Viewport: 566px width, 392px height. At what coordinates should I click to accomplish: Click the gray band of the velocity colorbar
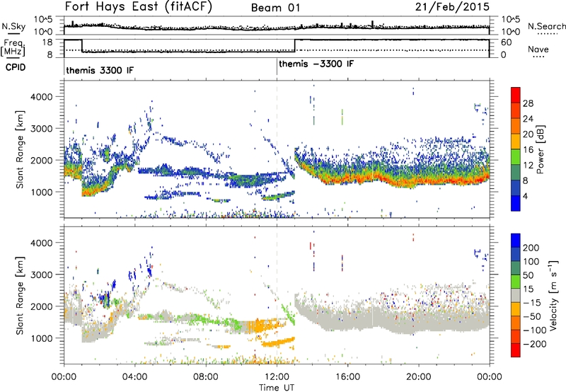click(x=516, y=295)
